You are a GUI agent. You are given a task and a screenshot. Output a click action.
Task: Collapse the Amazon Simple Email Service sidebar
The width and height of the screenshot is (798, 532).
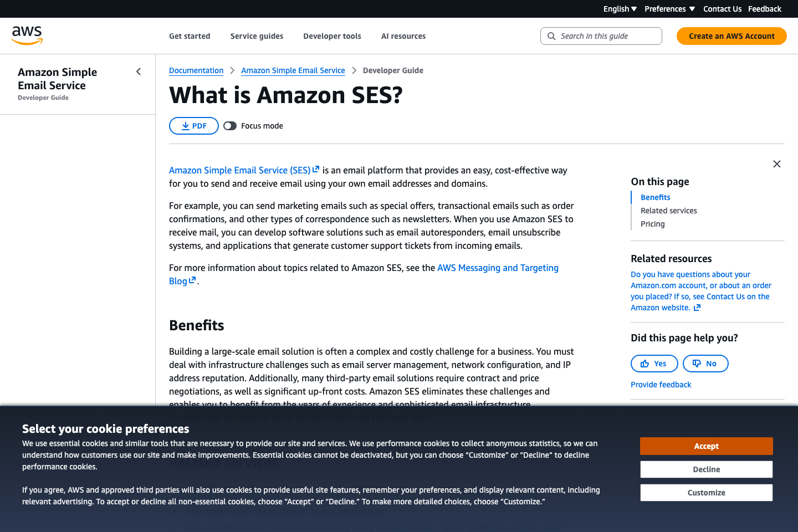click(x=138, y=71)
